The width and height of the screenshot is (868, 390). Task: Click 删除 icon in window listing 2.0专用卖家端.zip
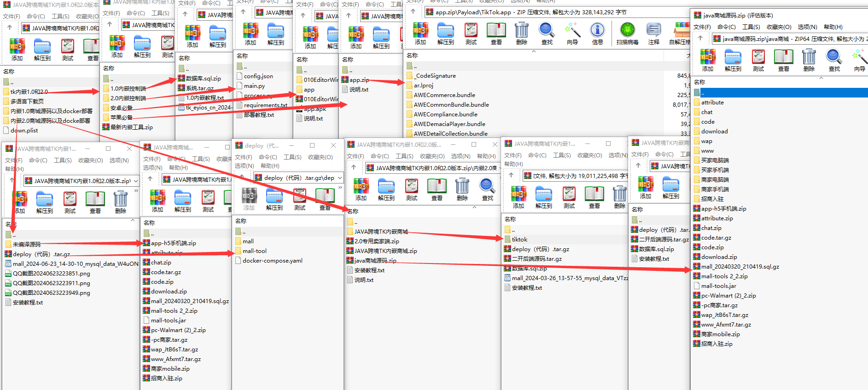click(x=462, y=189)
